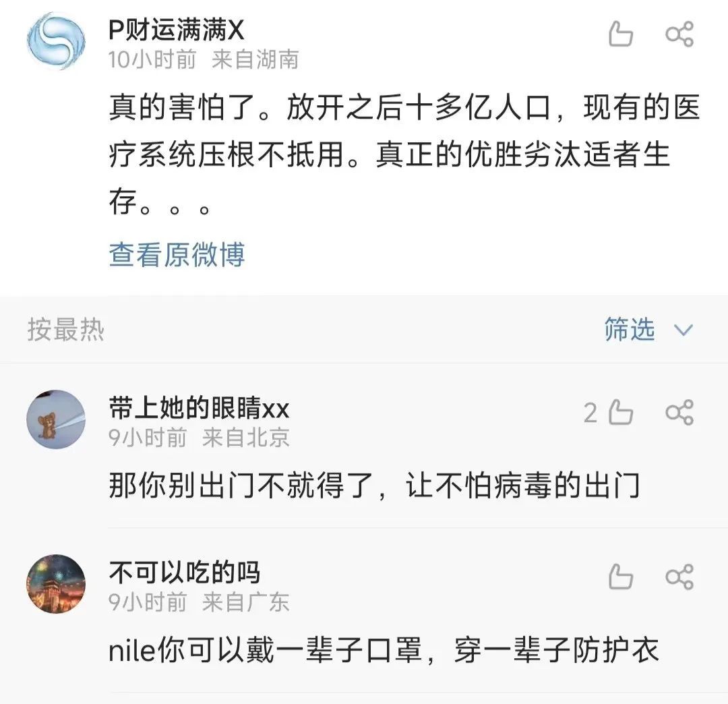Tap the Jerry mouse avatar of 带上她的眼睛xx
Image resolution: width=728 pixels, height=704 pixels.
coord(56,419)
